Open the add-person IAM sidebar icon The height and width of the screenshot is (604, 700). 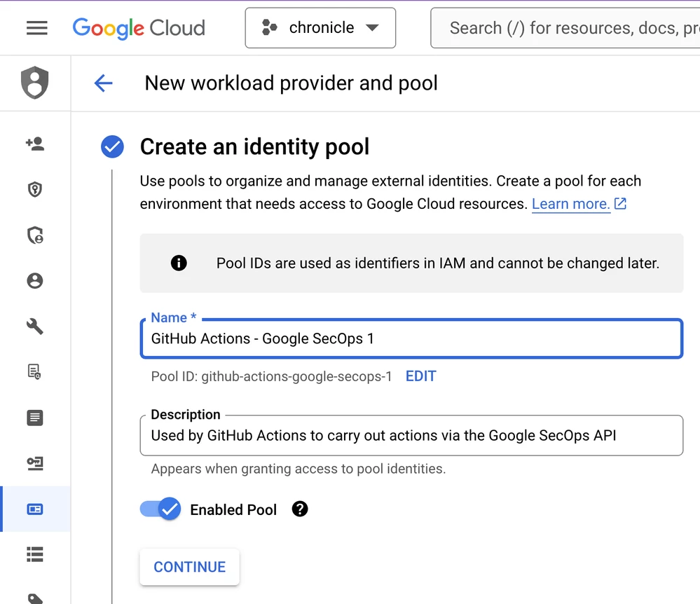[x=35, y=144]
